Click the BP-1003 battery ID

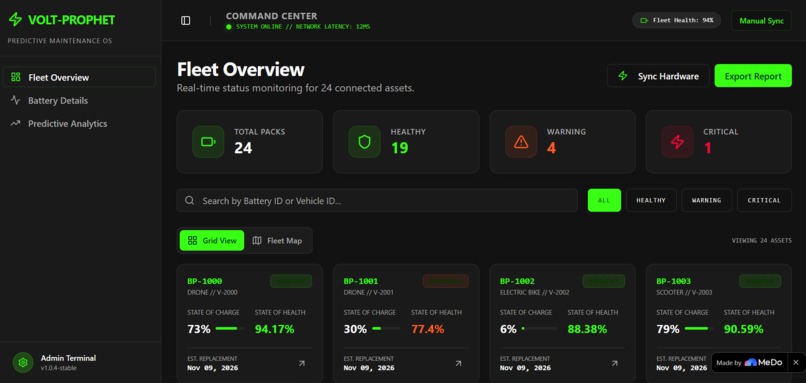pyautogui.click(x=673, y=281)
